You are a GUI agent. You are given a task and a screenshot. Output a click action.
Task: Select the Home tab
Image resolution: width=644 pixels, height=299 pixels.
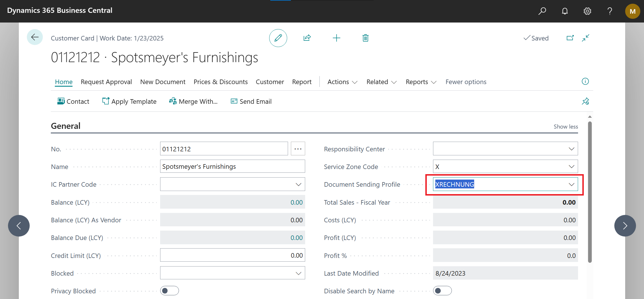click(x=64, y=82)
